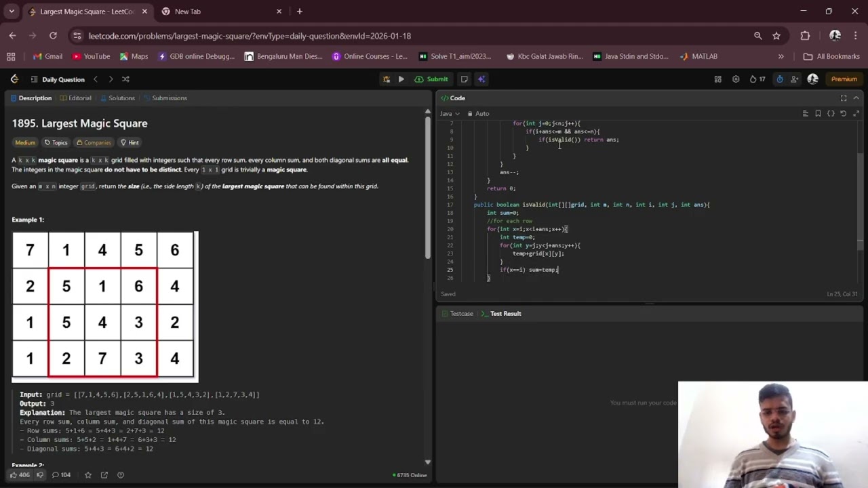The width and height of the screenshot is (868, 488).
Task: View the streak fire counter showing 17
Action: 757,79
